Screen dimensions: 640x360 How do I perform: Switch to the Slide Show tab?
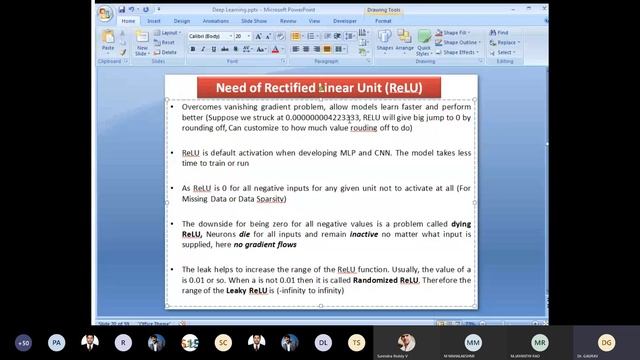coord(254,21)
